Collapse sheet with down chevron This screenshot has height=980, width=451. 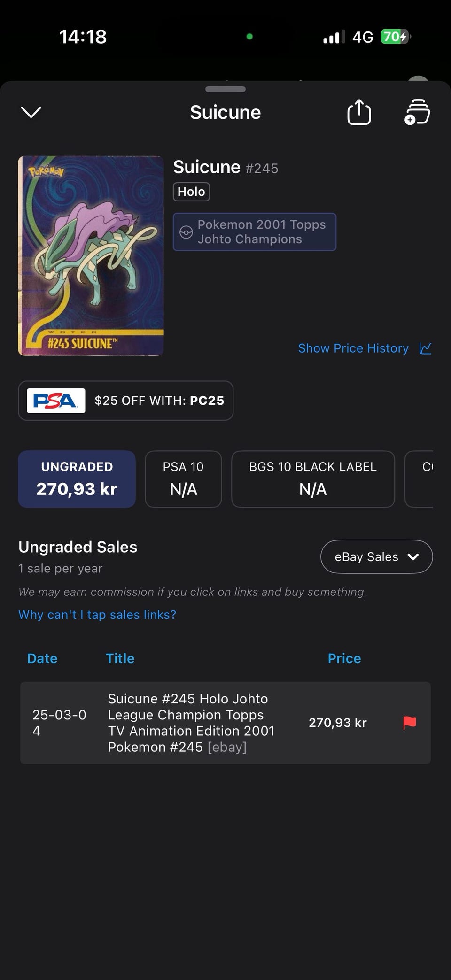click(31, 112)
